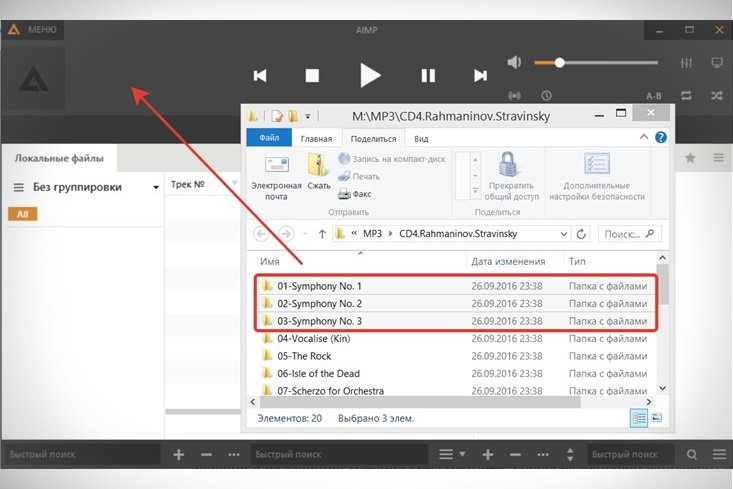
Task: Click the grouping list hamburger icon
Action: (x=18, y=187)
